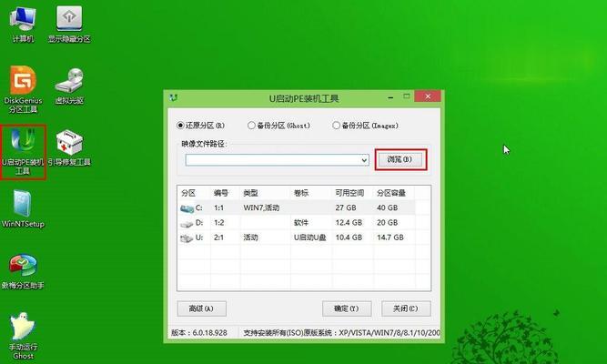The width and height of the screenshot is (607, 364).
Task: Sort by the 类型 column header
Action: point(250,193)
